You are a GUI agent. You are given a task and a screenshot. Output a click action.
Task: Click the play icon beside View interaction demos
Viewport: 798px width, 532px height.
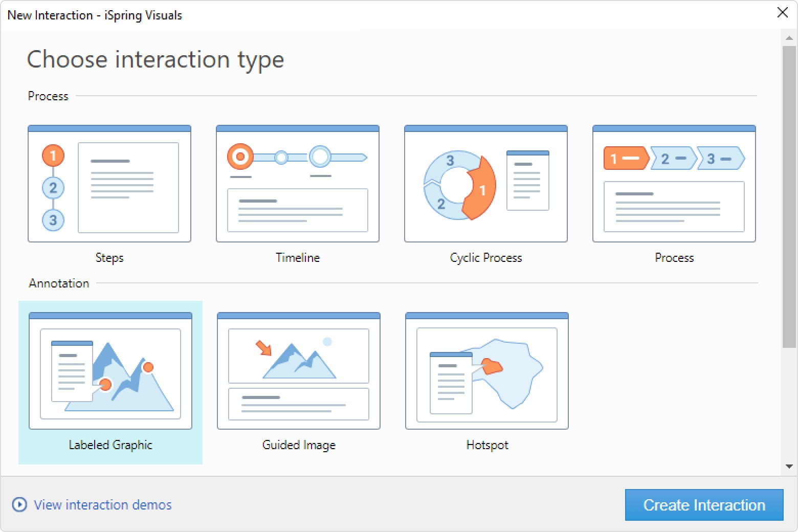(x=19, y=505)
